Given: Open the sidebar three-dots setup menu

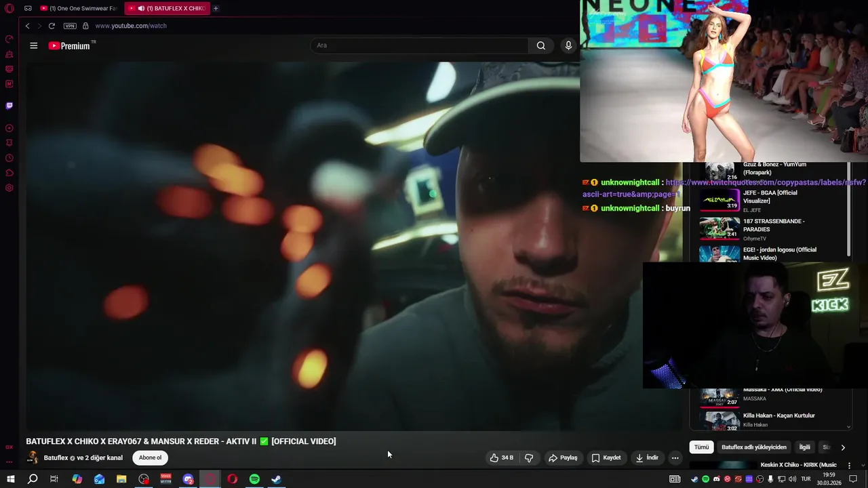Looking at the screenshot, I should (9, 462).
